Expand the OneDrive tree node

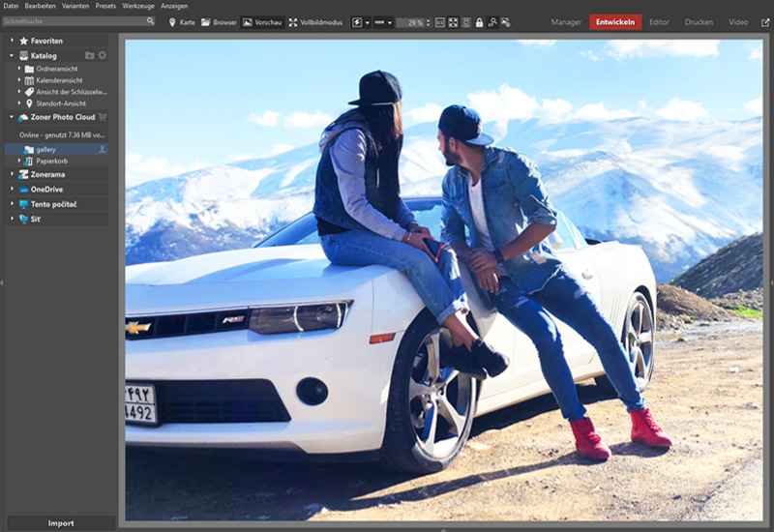(x=12, y=190)
